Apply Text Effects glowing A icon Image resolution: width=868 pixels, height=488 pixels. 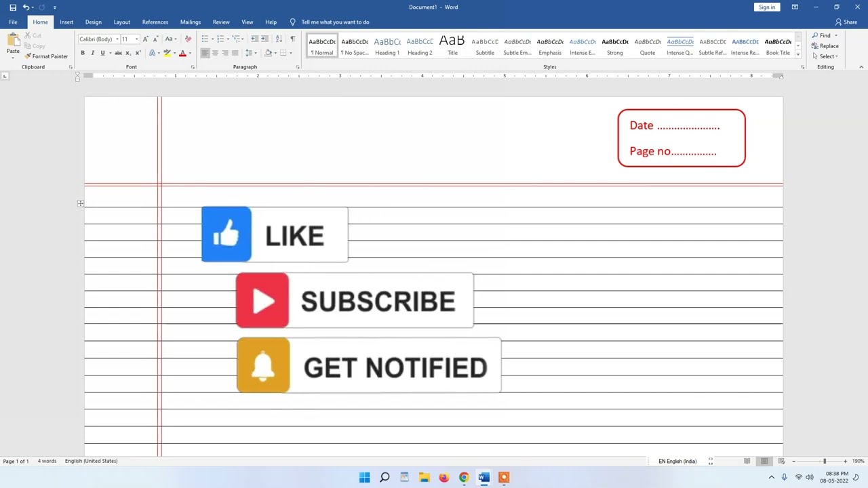click(152, 53)
